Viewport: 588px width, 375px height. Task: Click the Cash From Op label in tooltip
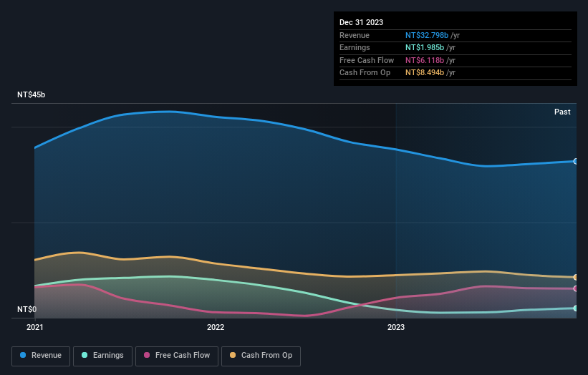coord(365,73)
